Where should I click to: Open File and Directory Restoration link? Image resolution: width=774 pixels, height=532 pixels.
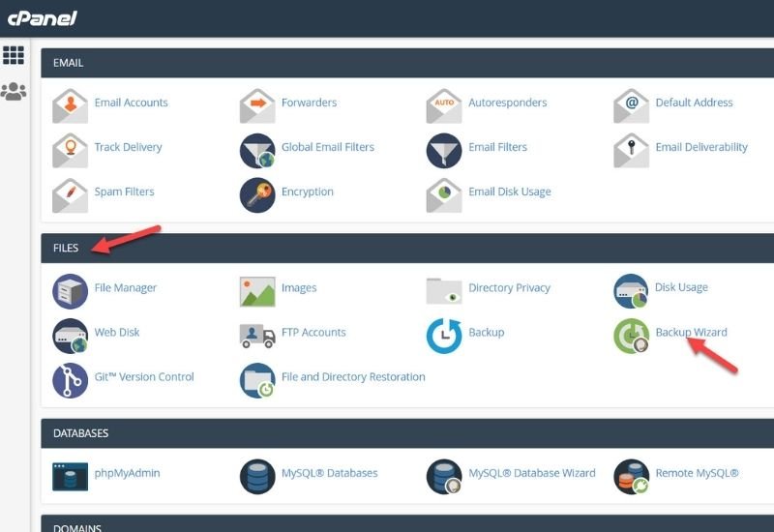click(353, 376)
